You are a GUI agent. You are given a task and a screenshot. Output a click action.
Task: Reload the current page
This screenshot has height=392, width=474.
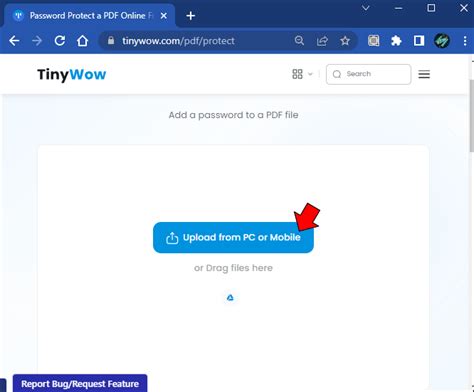pyautogui.click(x=60, y=41)
